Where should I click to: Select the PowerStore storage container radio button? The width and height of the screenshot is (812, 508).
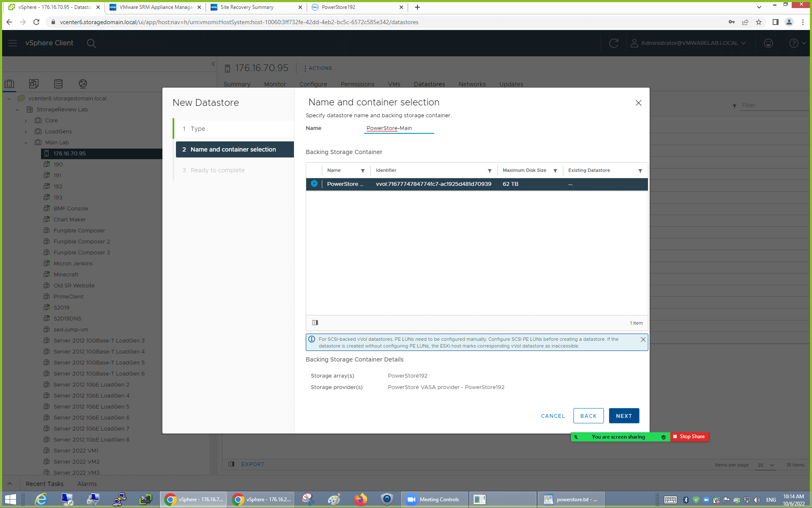(x=314, y=184)
